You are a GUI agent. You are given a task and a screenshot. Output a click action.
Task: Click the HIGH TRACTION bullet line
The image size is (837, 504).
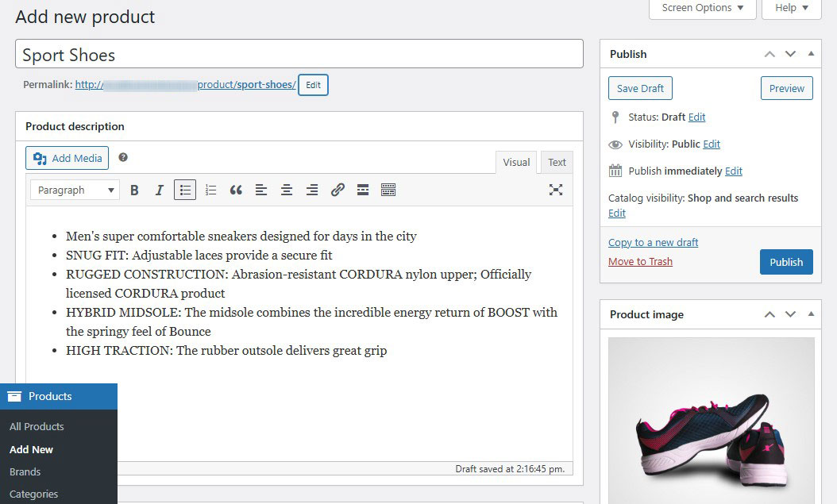pyautogui.click(x=226, y=350)
